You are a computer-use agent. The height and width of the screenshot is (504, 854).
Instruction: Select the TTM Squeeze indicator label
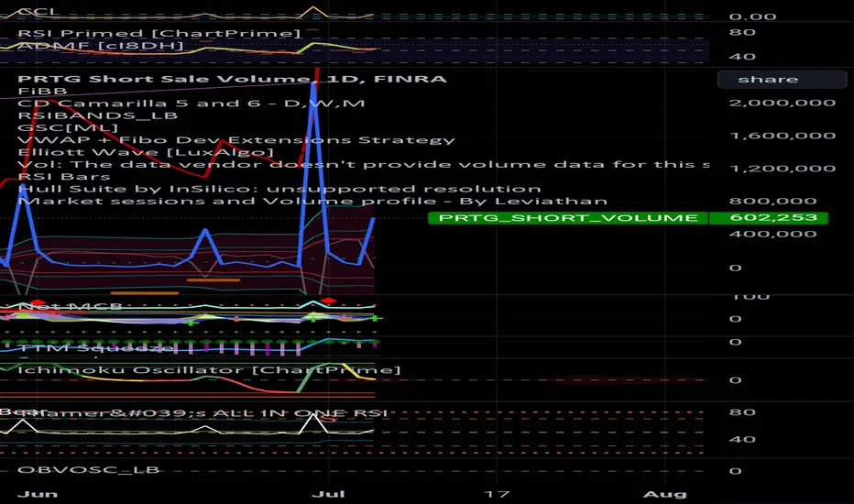pyautogui.click(x=95, y=347)
